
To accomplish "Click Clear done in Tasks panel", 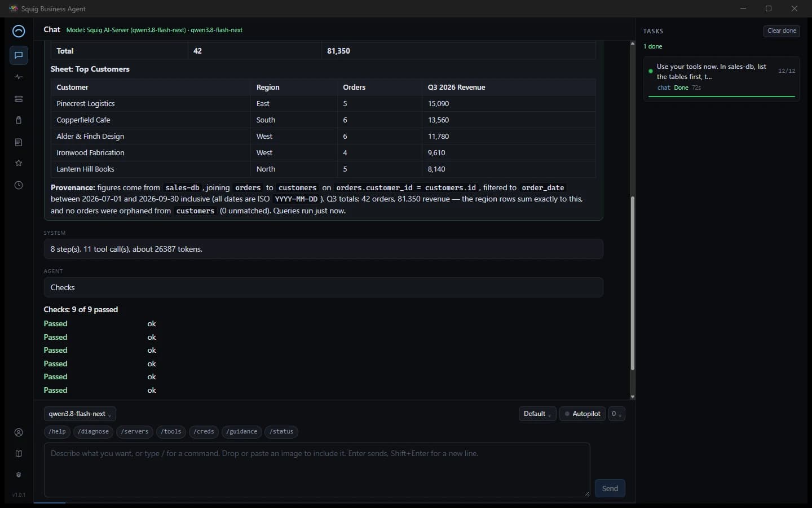I will (x=782, y=31).
